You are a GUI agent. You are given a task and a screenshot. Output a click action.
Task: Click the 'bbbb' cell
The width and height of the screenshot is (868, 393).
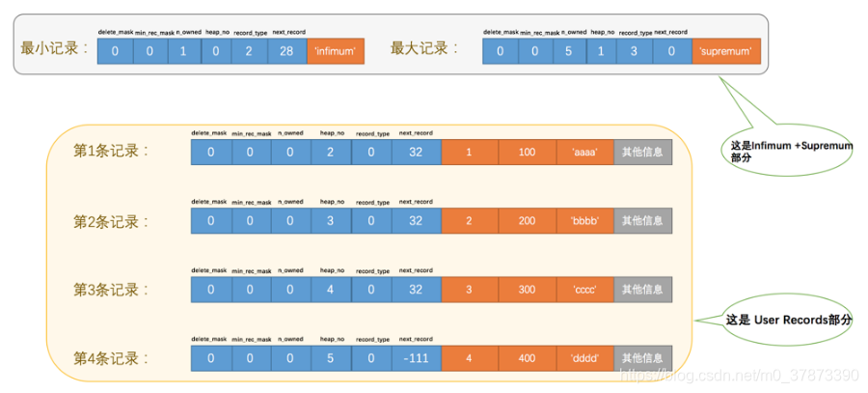point(585,220)
